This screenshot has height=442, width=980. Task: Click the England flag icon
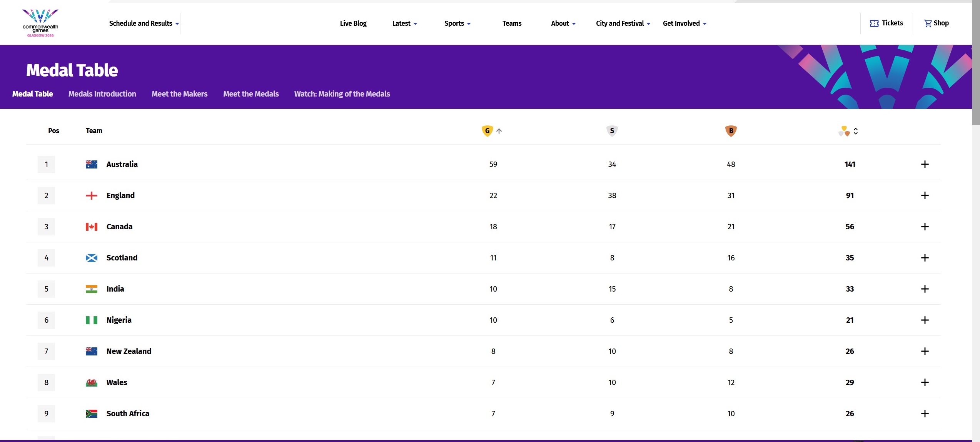click(92, 195)
